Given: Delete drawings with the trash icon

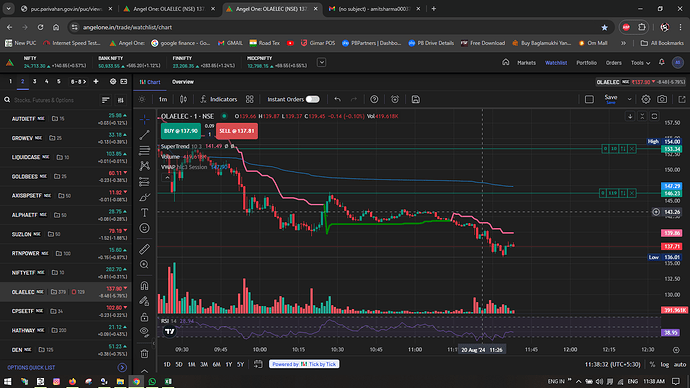Looking at the screenshot, I should [x=144, y=354].
